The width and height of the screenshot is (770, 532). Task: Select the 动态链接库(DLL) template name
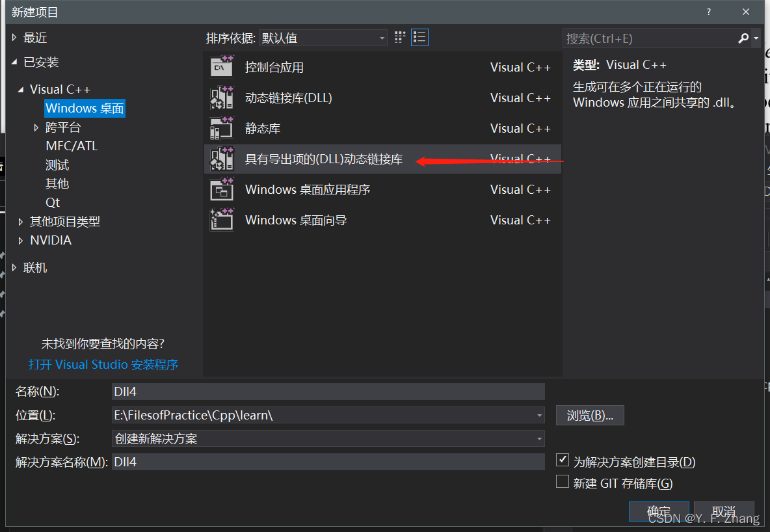coord(289,98)
